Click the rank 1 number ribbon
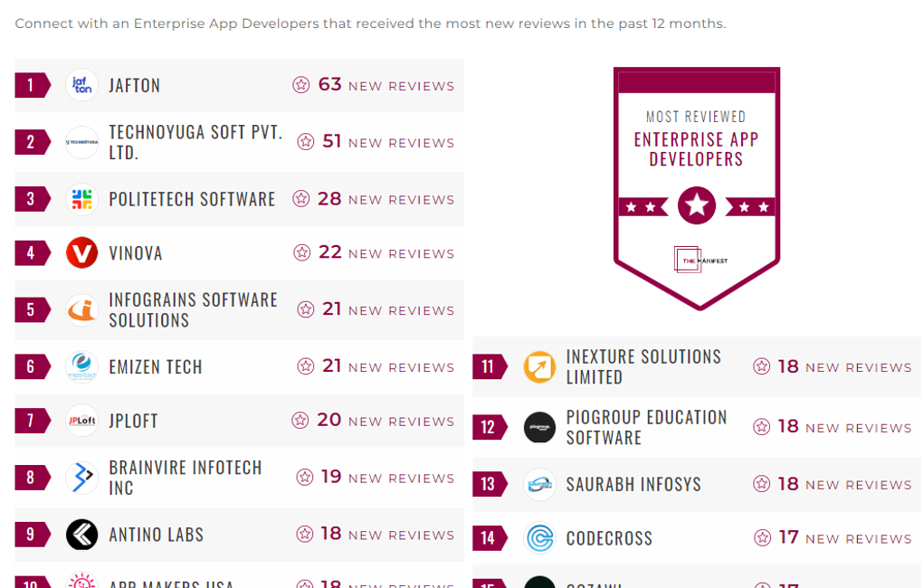Screen dimensions: 923x588 (x=32, y=85)
